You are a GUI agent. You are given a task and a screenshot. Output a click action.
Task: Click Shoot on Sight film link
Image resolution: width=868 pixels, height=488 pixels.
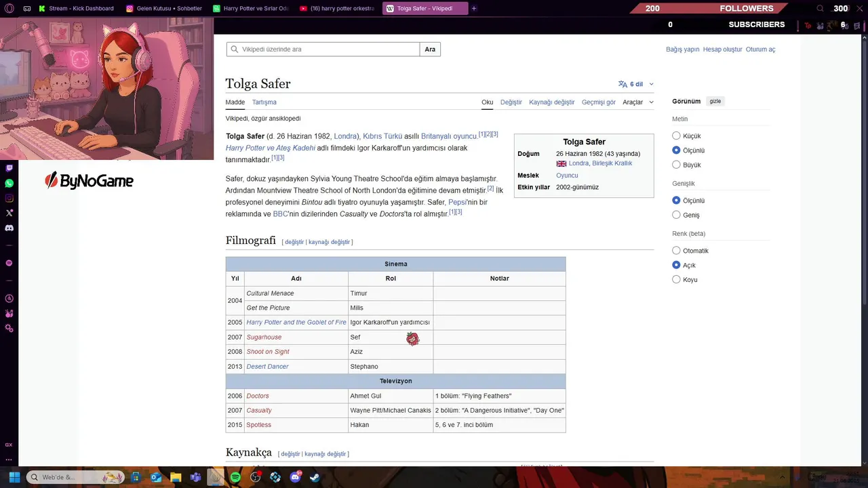[x=268, y=352]
